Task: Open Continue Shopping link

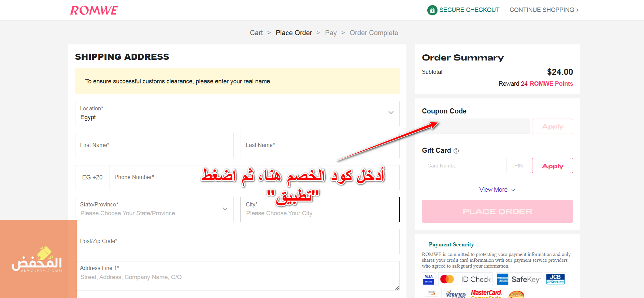Action: click(544, 10)
